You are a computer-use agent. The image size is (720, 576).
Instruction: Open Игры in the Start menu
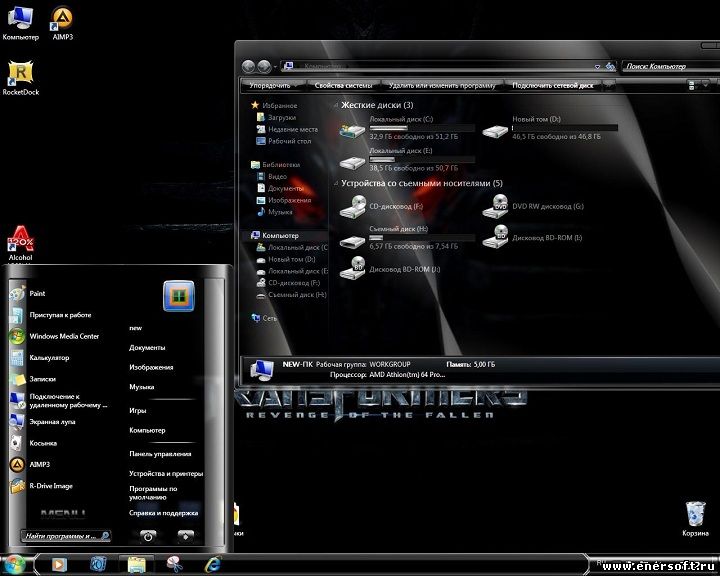(138, 411)
